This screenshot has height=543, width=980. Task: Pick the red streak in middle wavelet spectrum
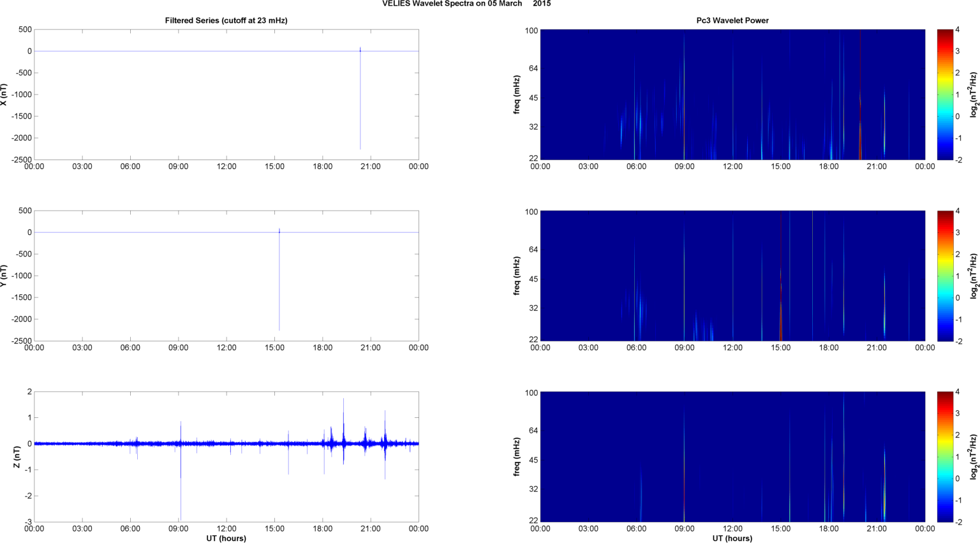[x=780, y=306]
